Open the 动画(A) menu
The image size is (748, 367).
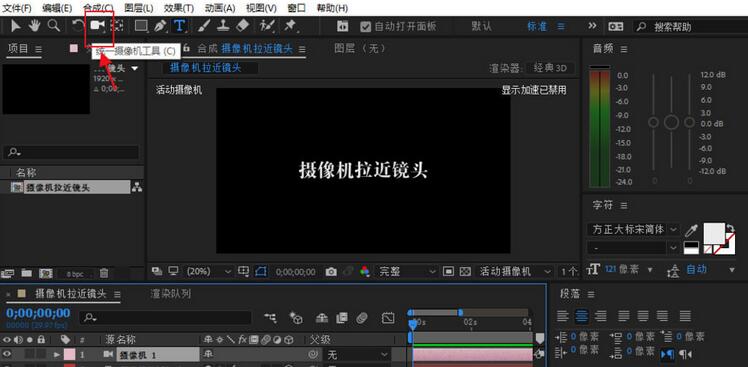click(x=220, y=8)
